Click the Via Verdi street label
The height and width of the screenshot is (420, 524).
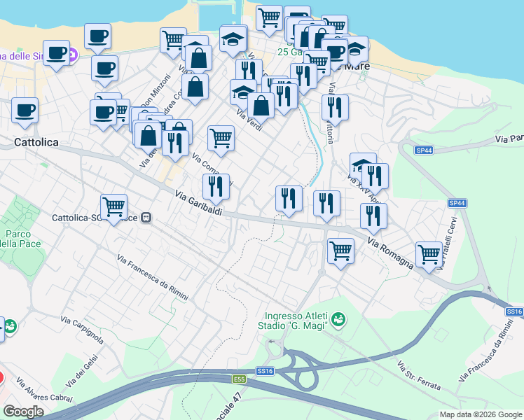pyautogui.click(x=249, y=120)
